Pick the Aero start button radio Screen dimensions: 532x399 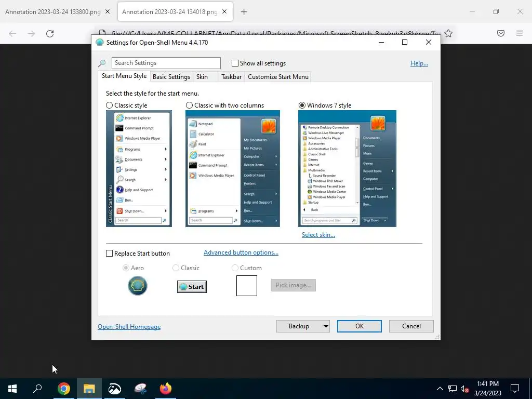pyautogui.click(x=126, y=268)
